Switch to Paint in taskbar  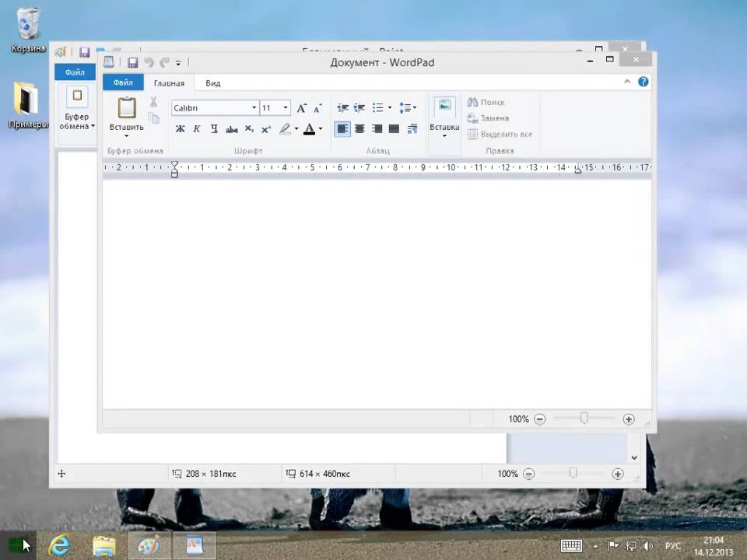[x=149, y=545]
